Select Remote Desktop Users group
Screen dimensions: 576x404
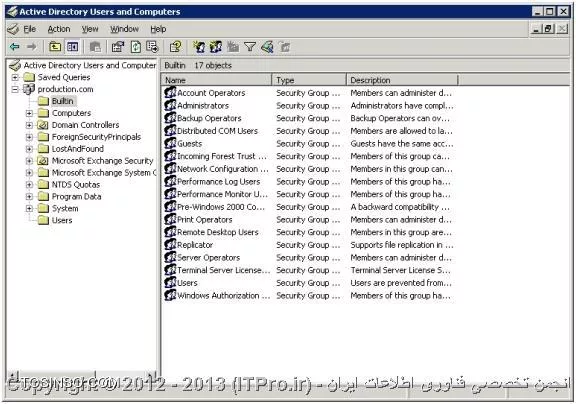click(218, 232)
